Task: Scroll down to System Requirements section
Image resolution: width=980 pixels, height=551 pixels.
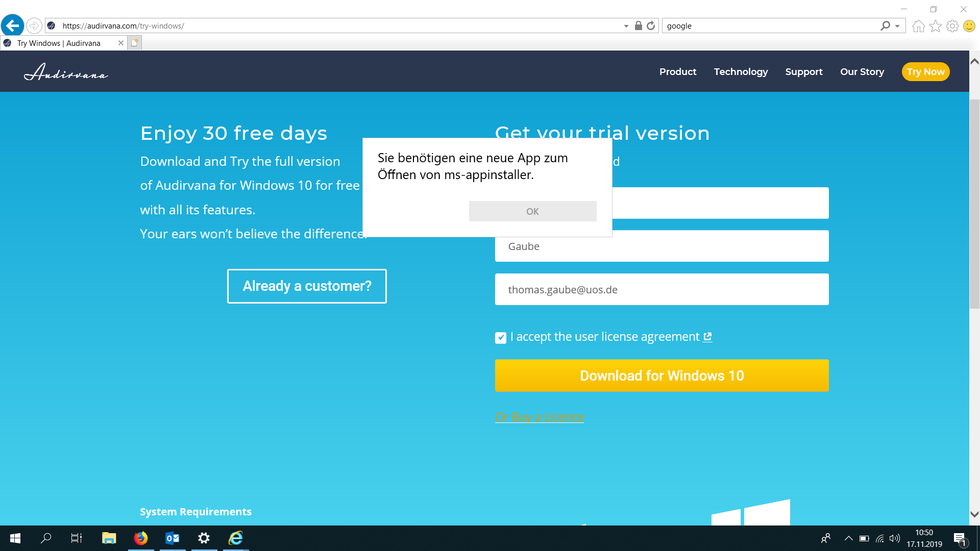Action: [195, 511]
